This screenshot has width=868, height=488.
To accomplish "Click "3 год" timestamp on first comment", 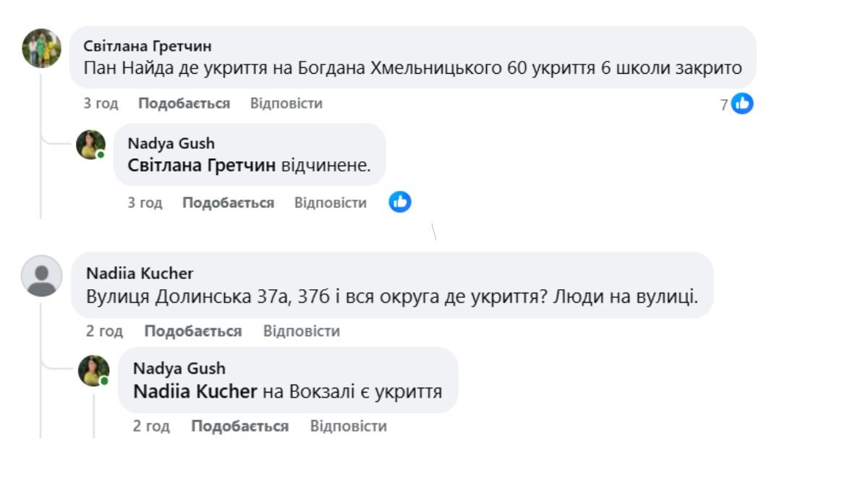I will click(101, 103).
